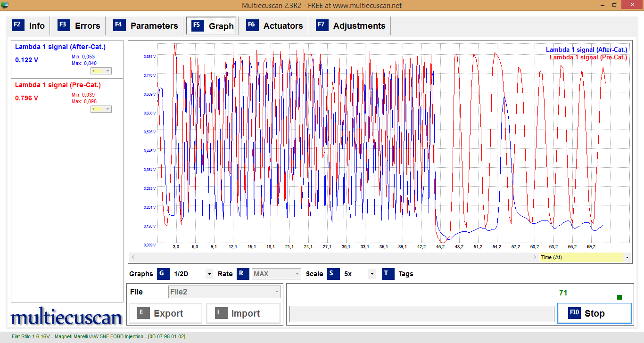This screenshot has height=343, width=644.
Task: Click the Tags label button
Action: 406,274
